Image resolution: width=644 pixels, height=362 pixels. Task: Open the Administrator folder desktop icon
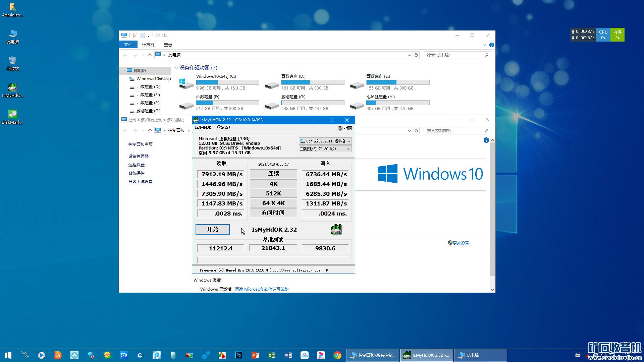click(x=12, y=10)
